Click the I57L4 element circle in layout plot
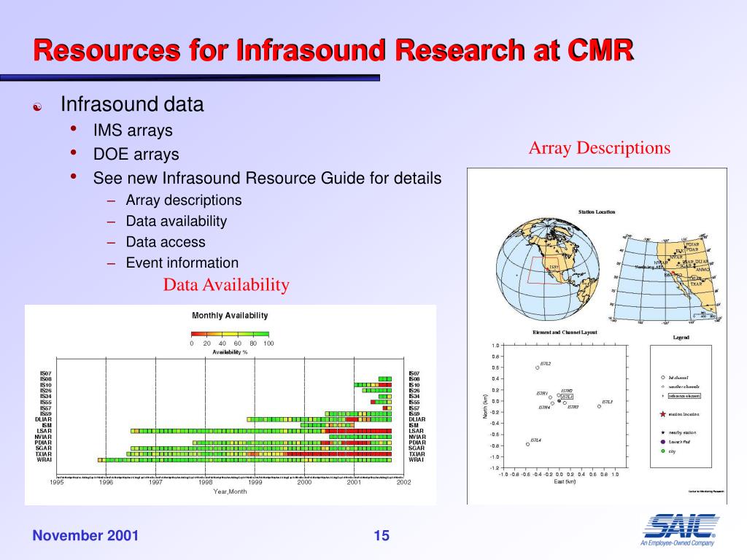747x560 pixels. coord(527,444)
